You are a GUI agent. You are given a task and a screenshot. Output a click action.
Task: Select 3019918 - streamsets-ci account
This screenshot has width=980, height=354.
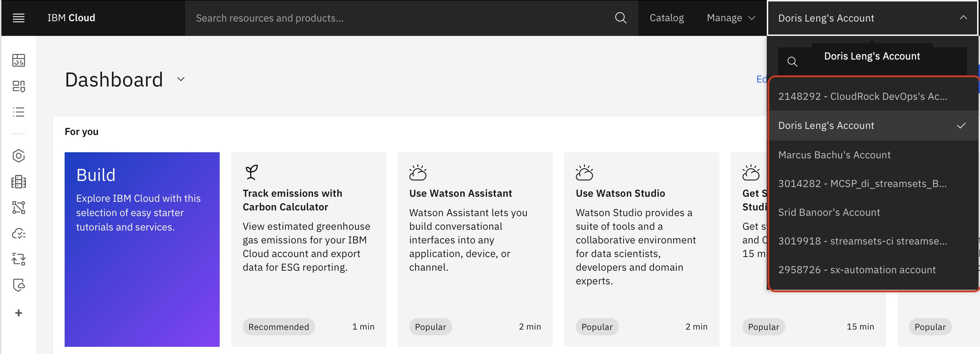click(x=873, y=241)
